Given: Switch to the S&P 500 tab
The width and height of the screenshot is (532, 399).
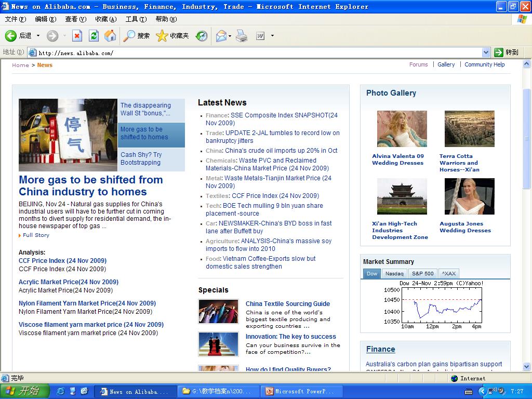Looking at the screenshot, I should click(x=423, y=273).
